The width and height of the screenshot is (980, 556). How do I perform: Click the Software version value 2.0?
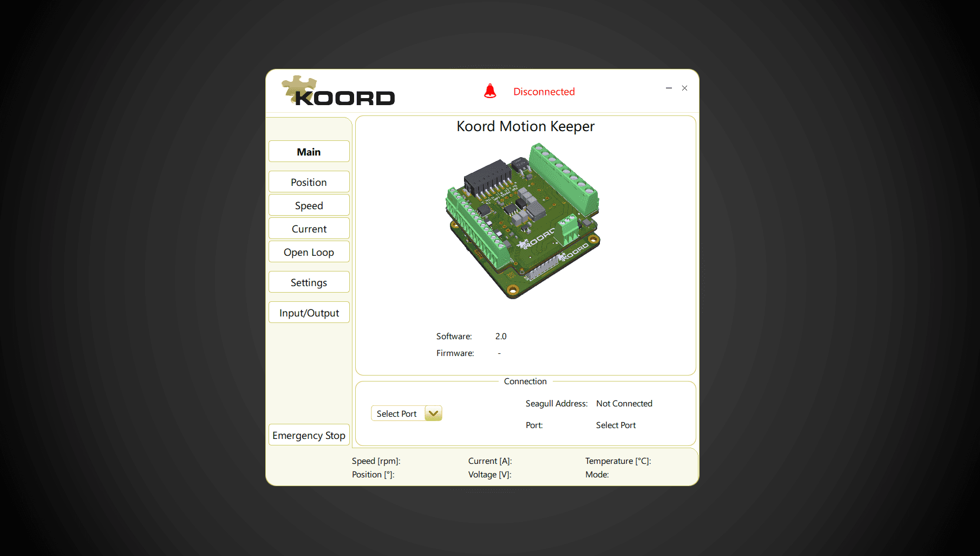tap(501, 337)
